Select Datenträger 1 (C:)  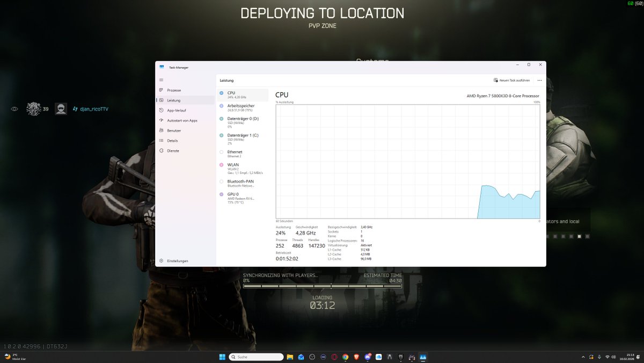click(243, 139)
